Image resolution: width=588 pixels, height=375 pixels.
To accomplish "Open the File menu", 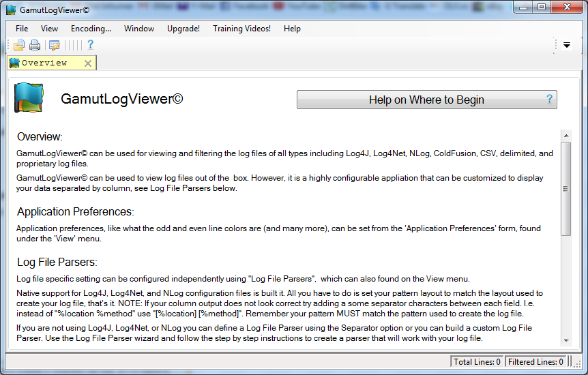I will click(x=22, y=29).
